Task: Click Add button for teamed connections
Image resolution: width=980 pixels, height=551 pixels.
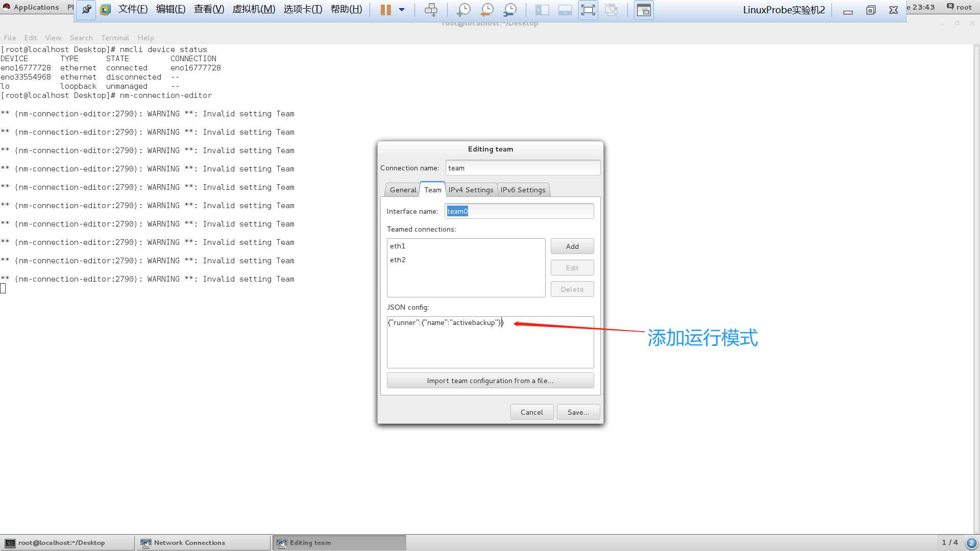Action: click(x=572, y=245)
